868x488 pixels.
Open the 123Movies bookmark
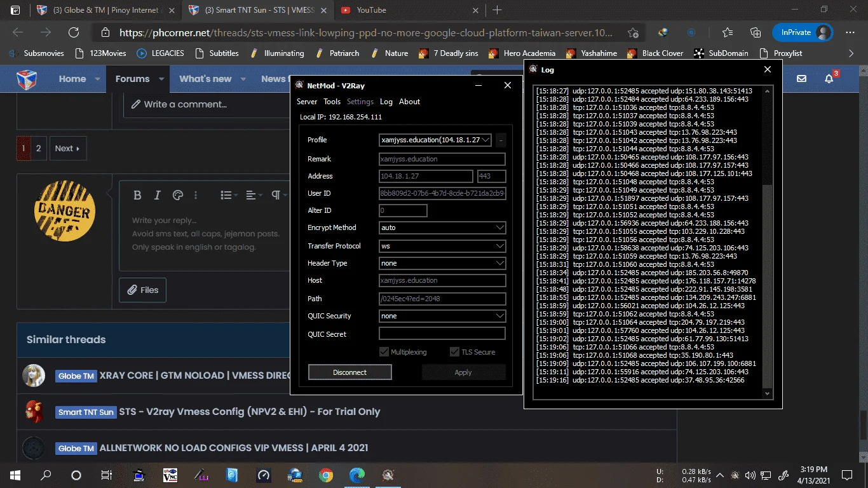click(100, 53)
